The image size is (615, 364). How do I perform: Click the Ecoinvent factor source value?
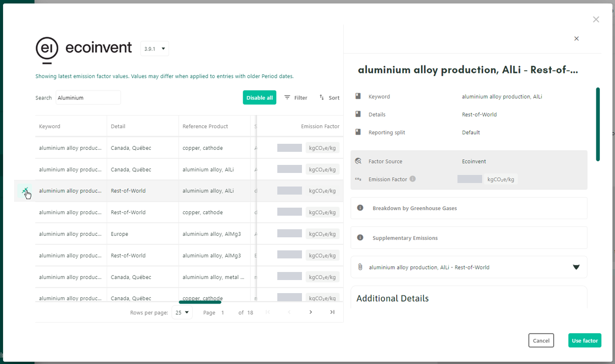474,161
